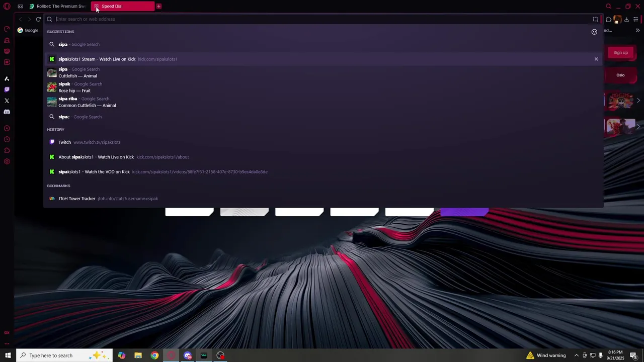Switch to the Rollbet tab
The height and width of the screenshot is (362, 644).
click(57, 7)
